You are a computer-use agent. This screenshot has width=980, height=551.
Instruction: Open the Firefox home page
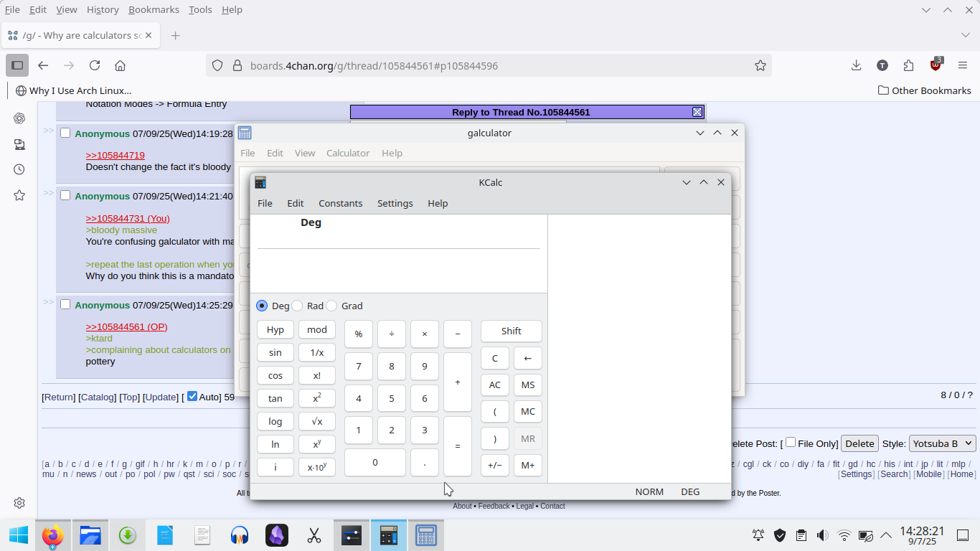click(x=121, y=65)
